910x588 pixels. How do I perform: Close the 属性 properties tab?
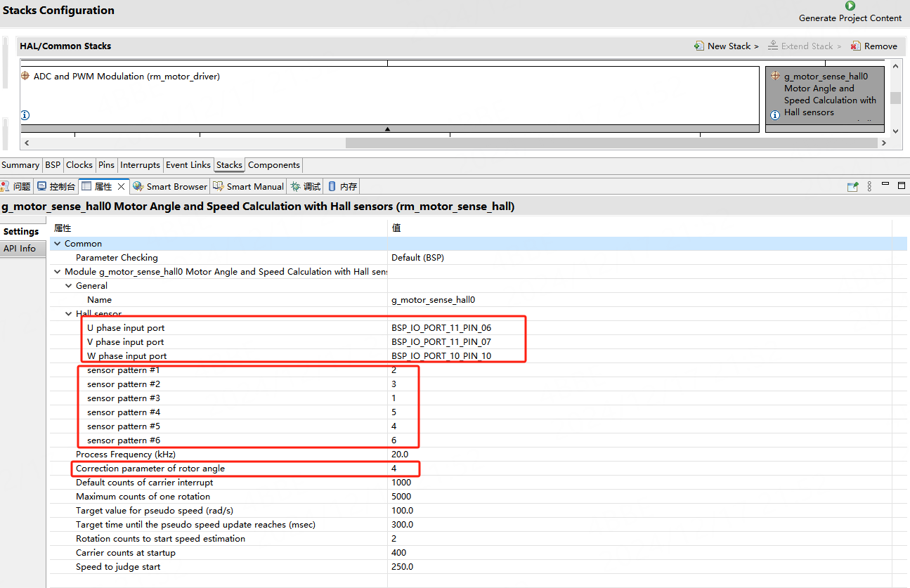(121, 186)
